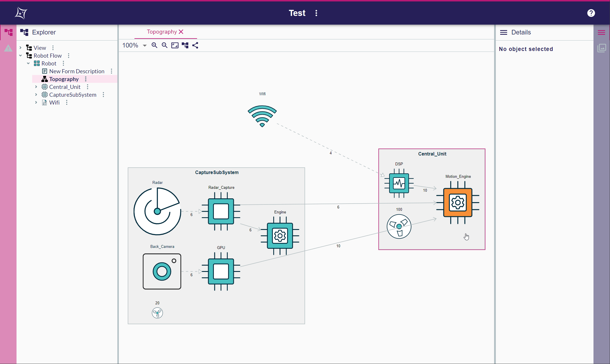This screenshot has width=610, height=364.
Task: Switch to the Topography tab
Action: point(161,32)
